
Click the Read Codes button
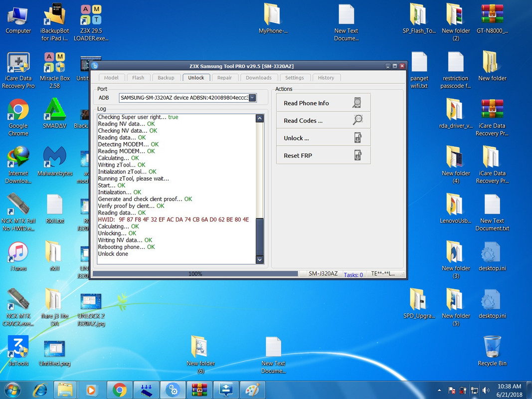324,120
